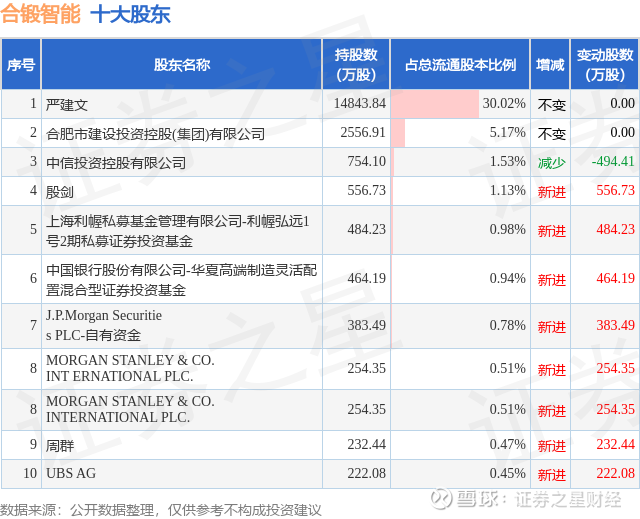The image size is (640, 519).
Task: Click 新进 status in J.P.Morgan row
Action: pyautogui.click(x=551, y=327)
